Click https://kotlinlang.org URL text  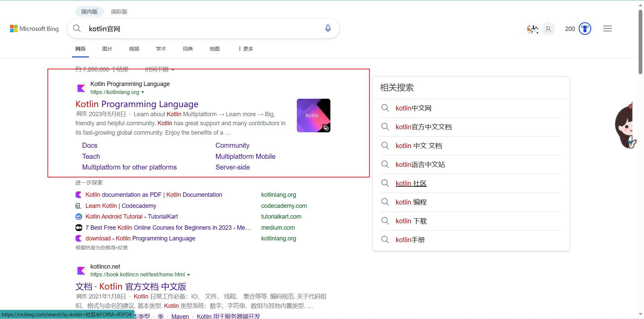pos(114,92)
